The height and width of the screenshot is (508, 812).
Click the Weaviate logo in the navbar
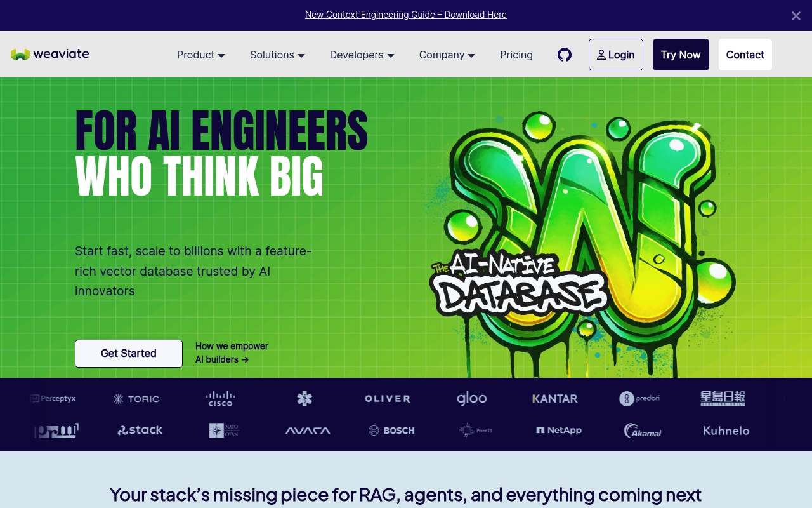coord(50,54)
